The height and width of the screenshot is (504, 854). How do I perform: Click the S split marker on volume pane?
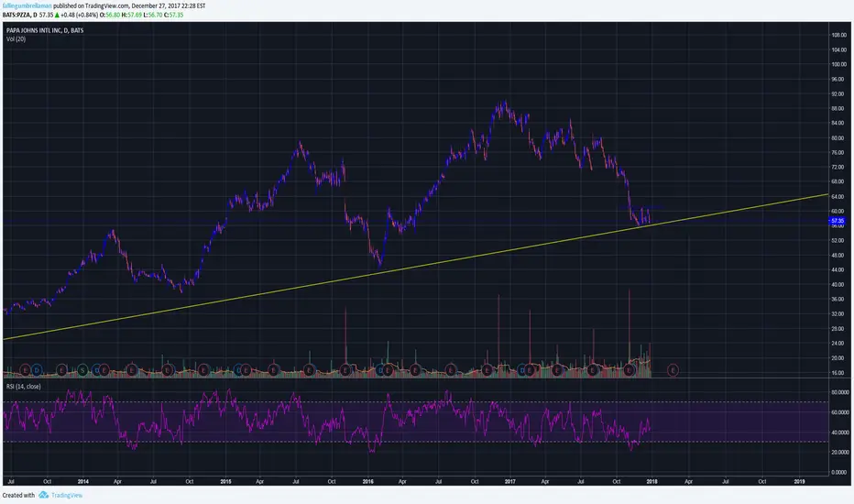click(82, 370)
